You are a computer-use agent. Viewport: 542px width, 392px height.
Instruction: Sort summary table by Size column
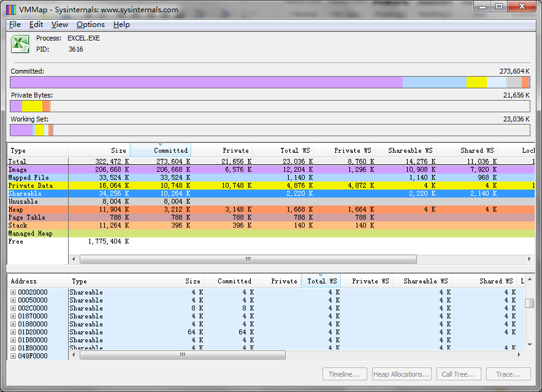[x=99, y=150]
